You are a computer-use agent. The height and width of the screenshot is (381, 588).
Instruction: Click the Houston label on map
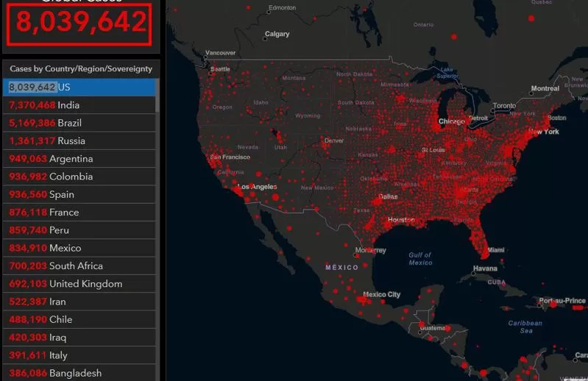[x=401, y=219]
